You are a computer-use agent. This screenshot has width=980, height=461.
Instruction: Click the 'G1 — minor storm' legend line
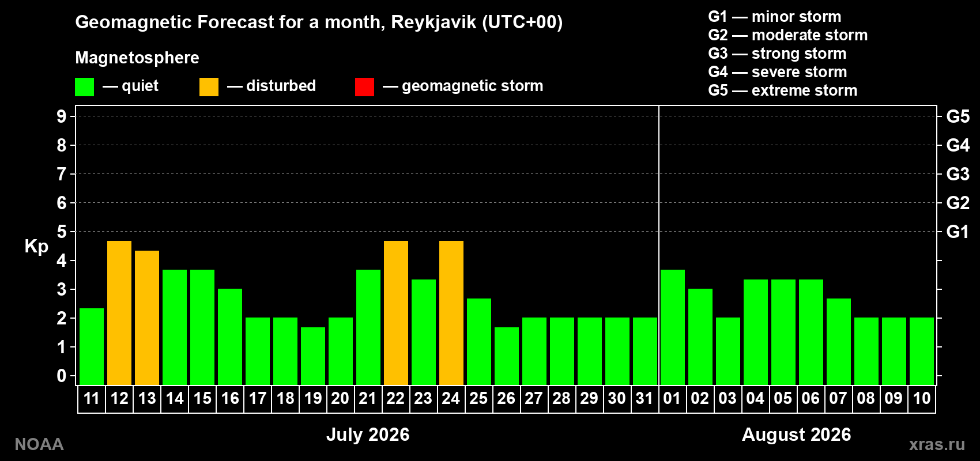pyautogui.click(x=775, y=17)
